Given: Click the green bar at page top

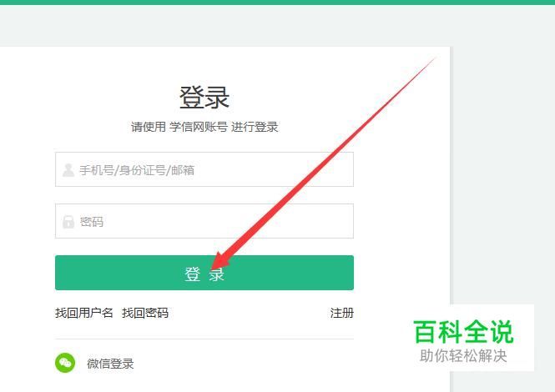Looking at the screenshot, I should [277, 3].
